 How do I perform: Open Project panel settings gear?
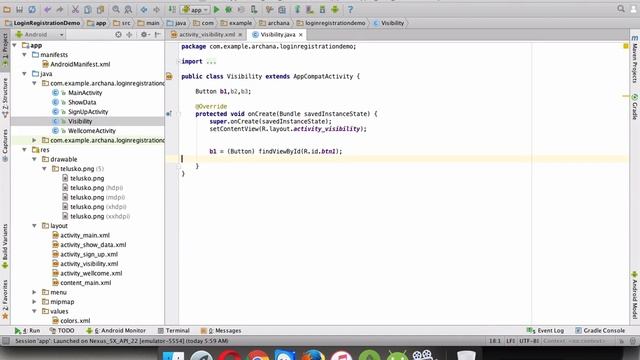pyautogui.click(x=144, y=35)
